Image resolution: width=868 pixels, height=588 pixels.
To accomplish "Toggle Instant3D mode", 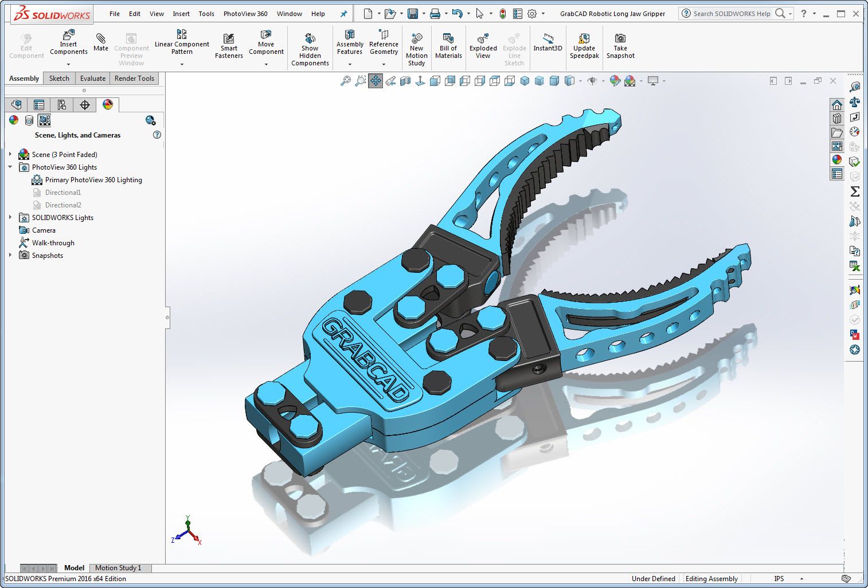I will pos(548,42).
